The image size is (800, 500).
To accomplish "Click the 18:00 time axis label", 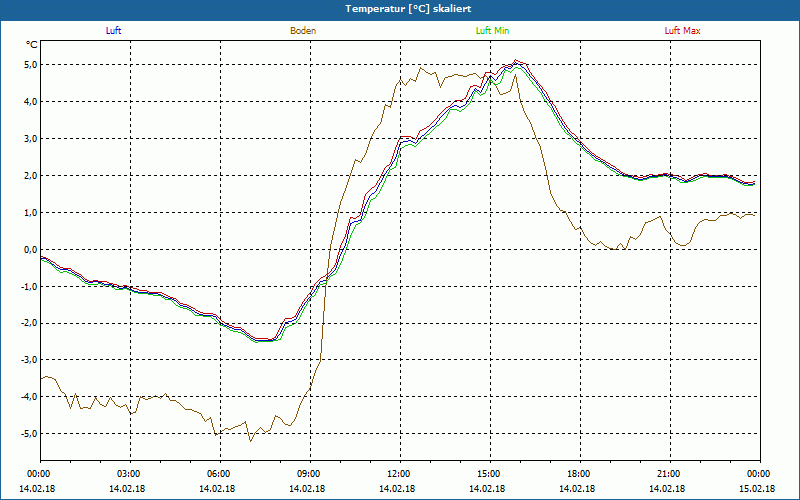I will coord(580,474).
